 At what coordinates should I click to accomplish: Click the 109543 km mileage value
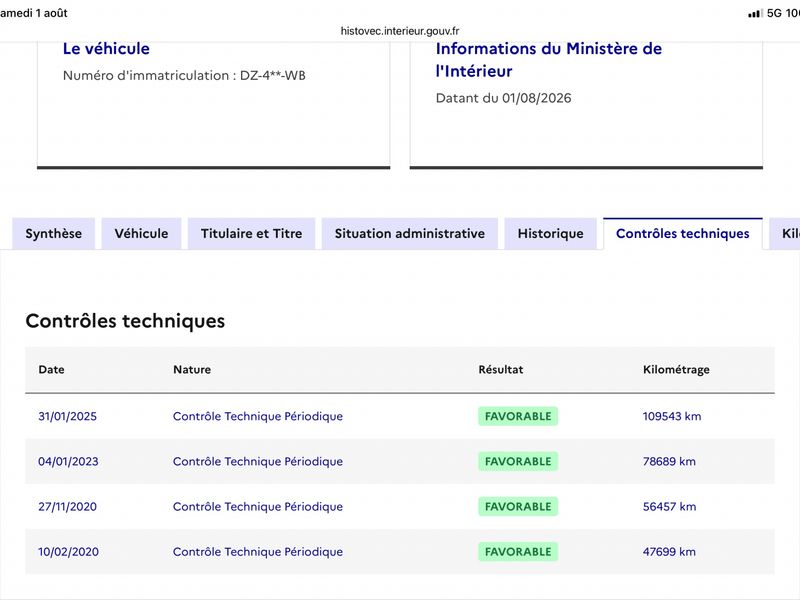point(672,416)
